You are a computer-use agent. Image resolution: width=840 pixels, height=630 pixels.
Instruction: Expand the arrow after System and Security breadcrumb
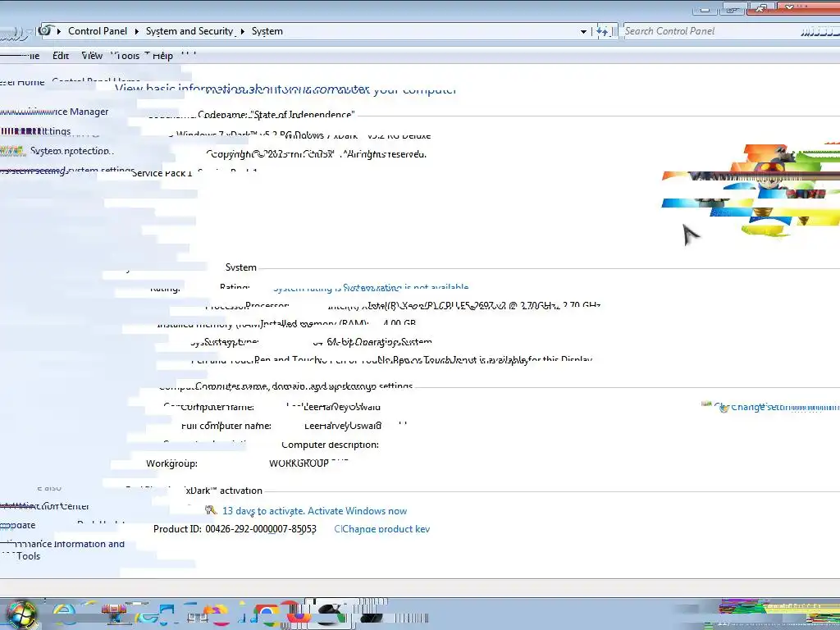(243, 31)
